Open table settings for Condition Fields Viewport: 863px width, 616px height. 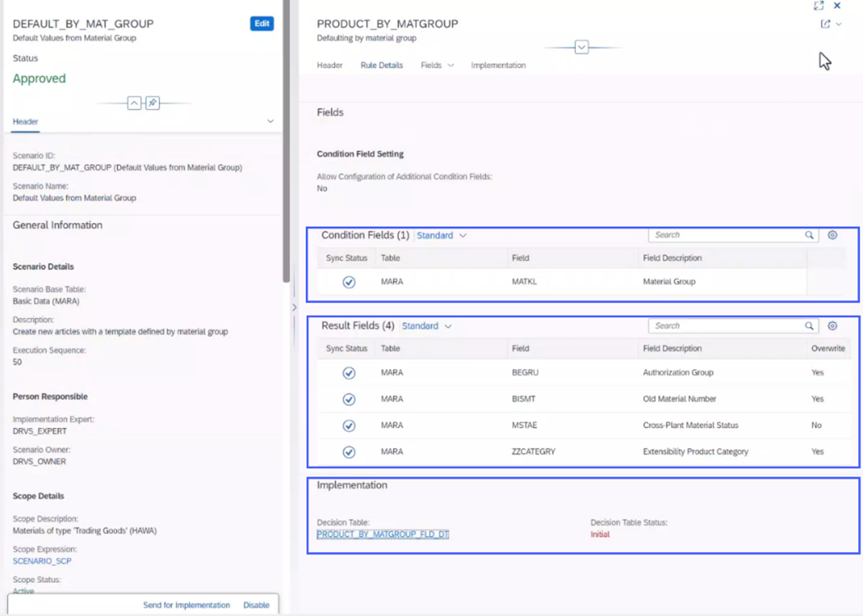point(832,234)
